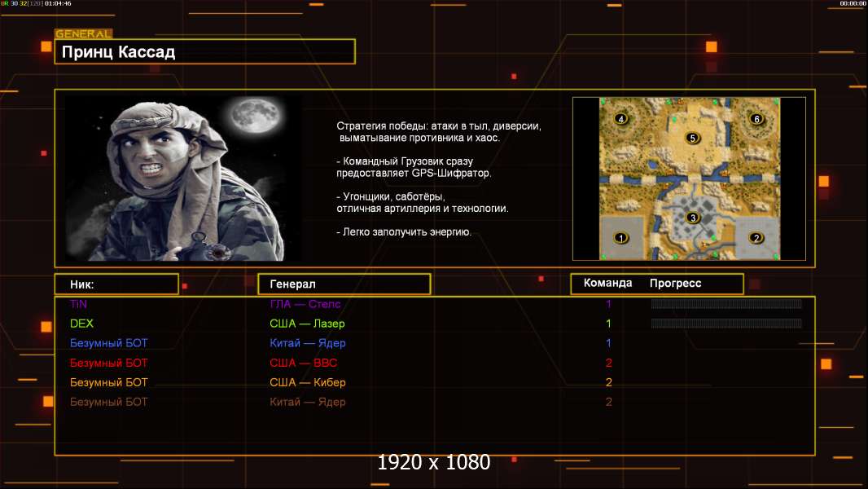Click the GENERAL label tag
Viewport: 868px width, 489px height.
(84, 33)
